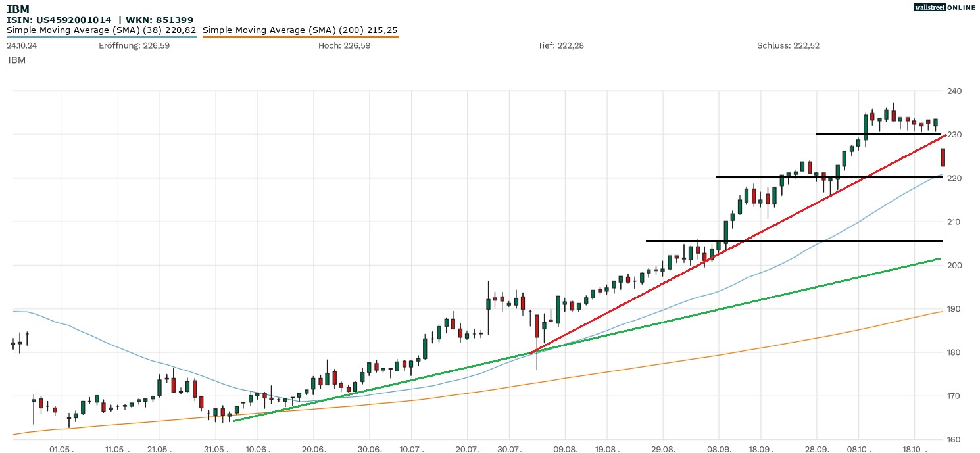Click the 28.09. date axis label
980x453 pixels.
click(x=817, y=448)
